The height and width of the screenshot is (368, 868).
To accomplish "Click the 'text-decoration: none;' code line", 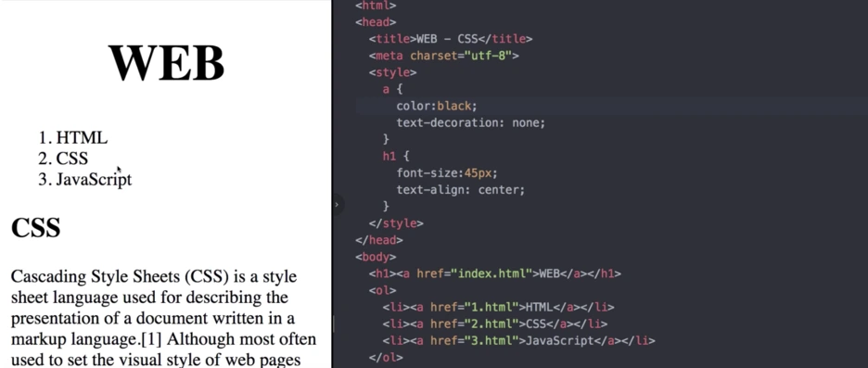I will pyautogui.click(x=470, y=123).
